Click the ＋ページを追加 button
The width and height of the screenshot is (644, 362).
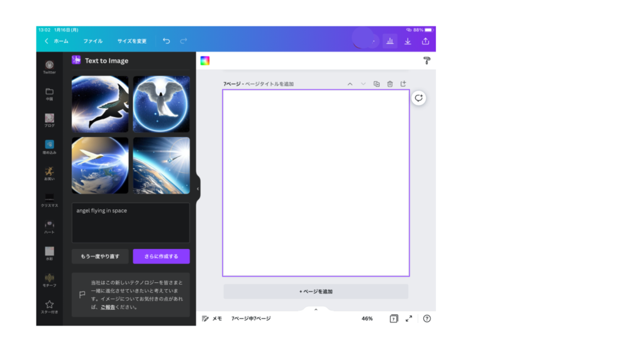click(316, 292)
